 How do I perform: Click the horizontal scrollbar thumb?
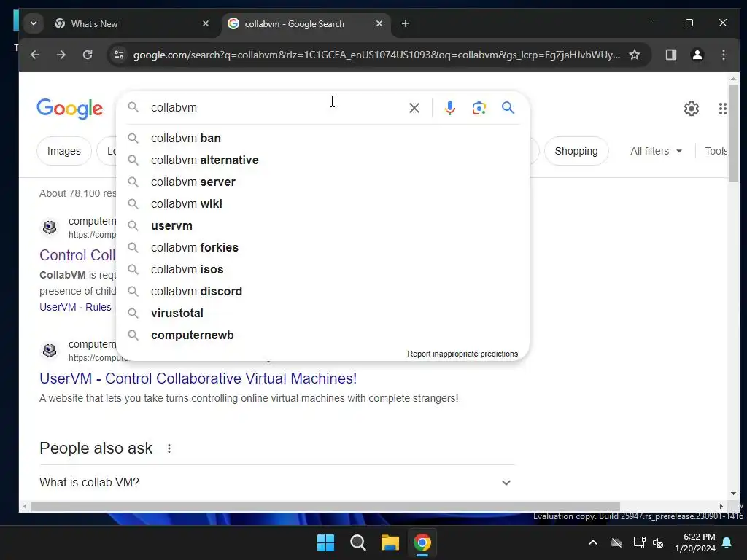point(325,506)
